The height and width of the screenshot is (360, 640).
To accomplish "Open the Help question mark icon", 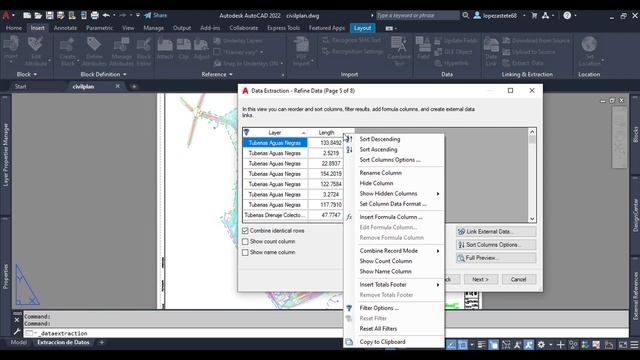I will (567, 16).
